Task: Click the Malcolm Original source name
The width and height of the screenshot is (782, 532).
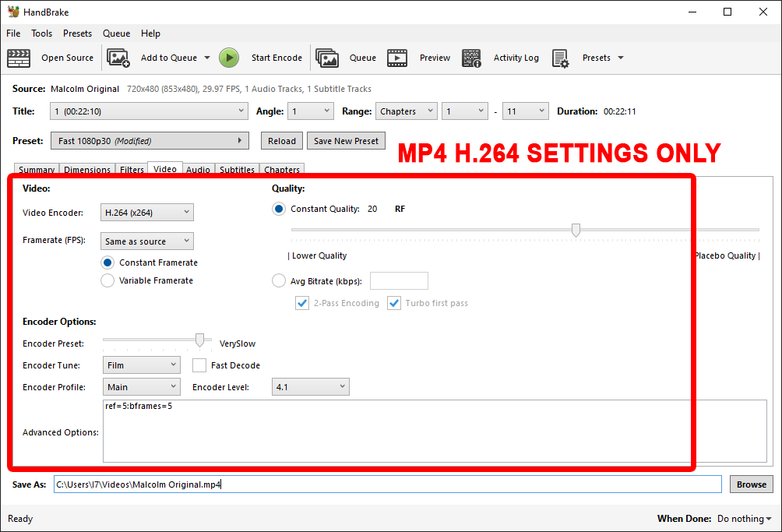Action: click(x=85, y=89)
